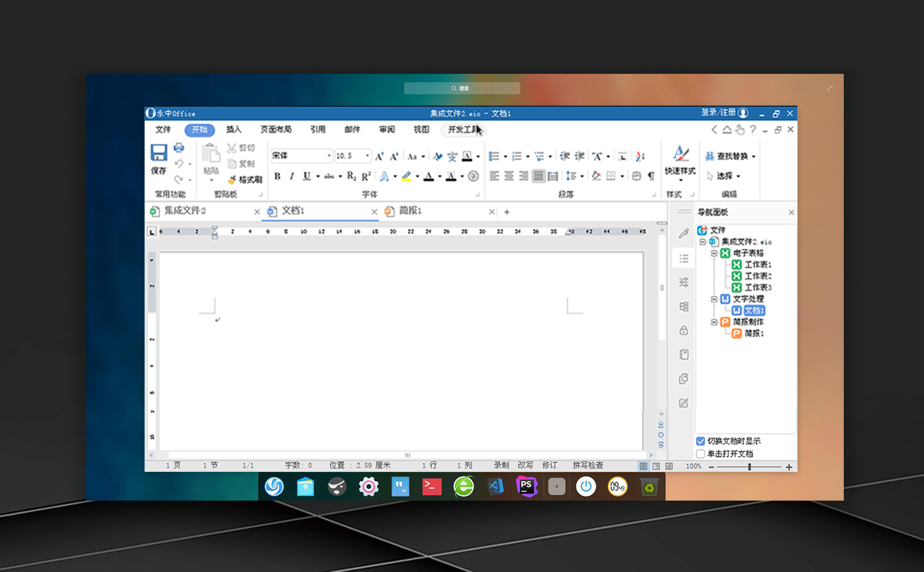Switch to the 页面布局 ribbon tab
Screen dimensions: 924x572
[x=276, y=130]
